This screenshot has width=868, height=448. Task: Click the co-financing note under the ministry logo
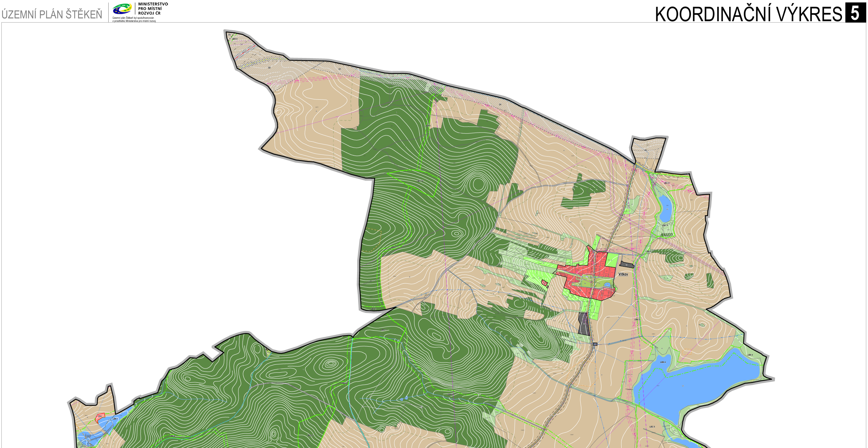(134, 19)
